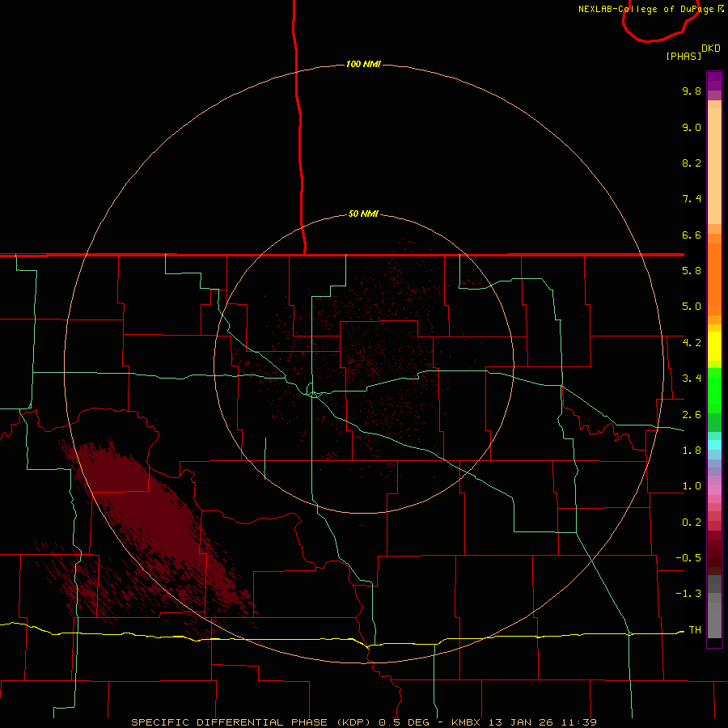The height and width of the screenshot is (728, 728).
Task: Select the 4.2 legend value
Action: [692, 343]
